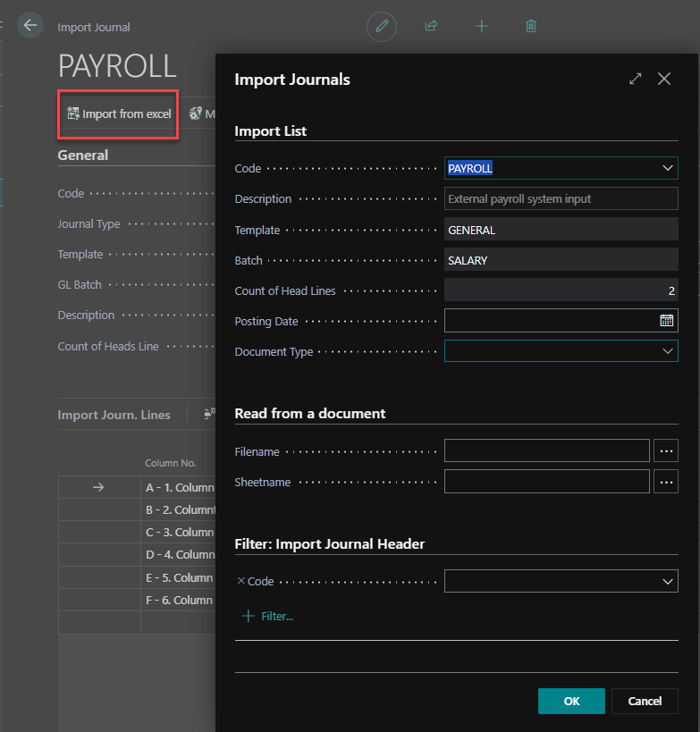Browse for Filename using ellipsis button
The height and width of the screenshot is (732, 700).
click(x=666, y=451)
